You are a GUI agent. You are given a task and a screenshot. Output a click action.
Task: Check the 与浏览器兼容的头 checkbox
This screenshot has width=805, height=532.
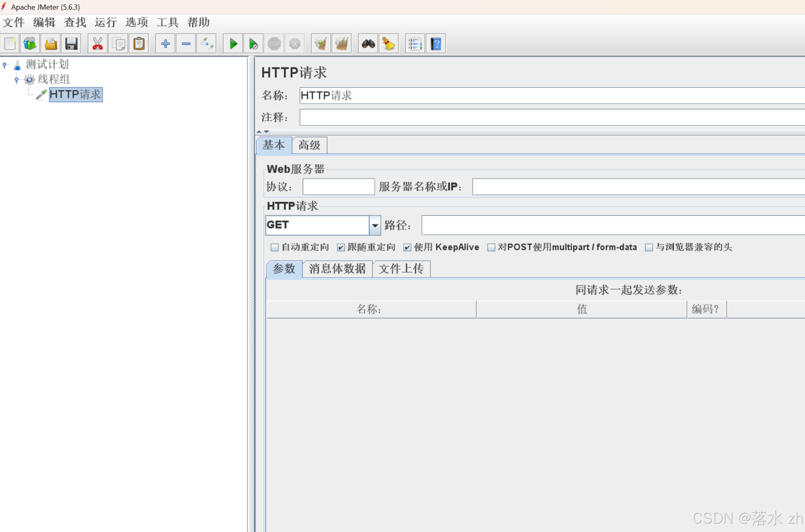tap(649, 247)
